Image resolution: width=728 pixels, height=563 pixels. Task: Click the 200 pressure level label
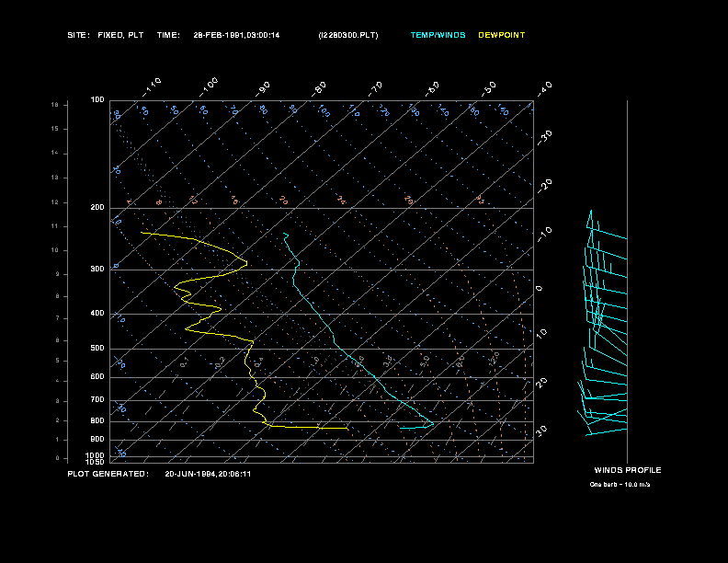click(x=97, y=208)
